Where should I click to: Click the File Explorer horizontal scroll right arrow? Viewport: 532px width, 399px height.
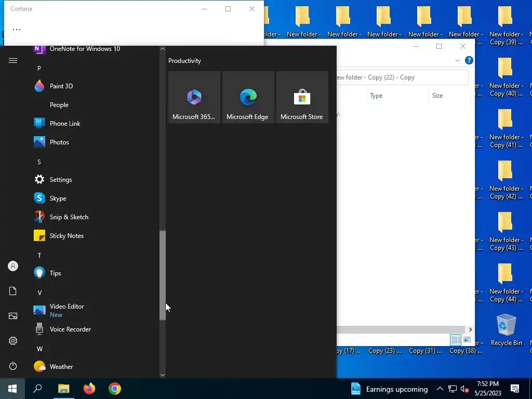pos(470,329)
